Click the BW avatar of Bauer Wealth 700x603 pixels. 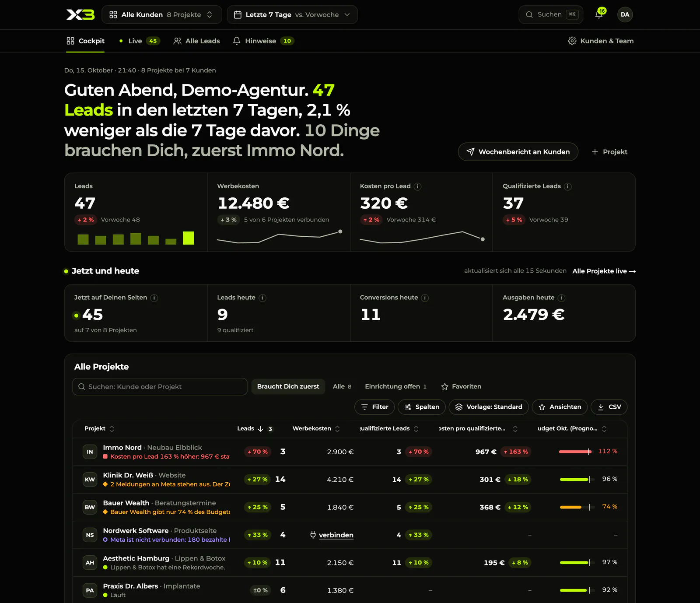tap(90, 507)
